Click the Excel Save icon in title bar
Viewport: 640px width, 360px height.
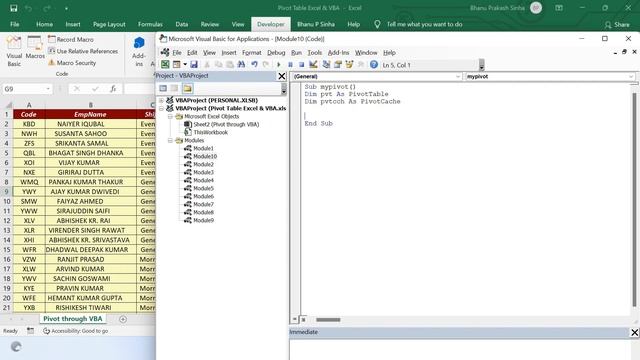13,8
